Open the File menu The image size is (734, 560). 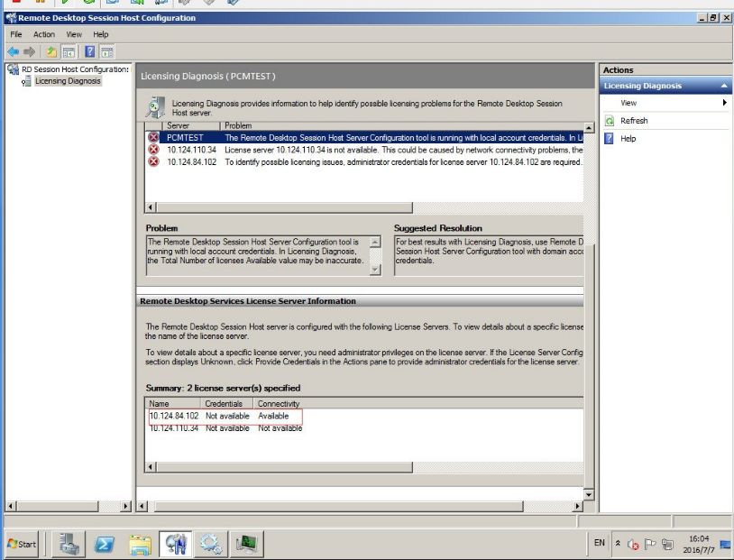tap(16, 34)
